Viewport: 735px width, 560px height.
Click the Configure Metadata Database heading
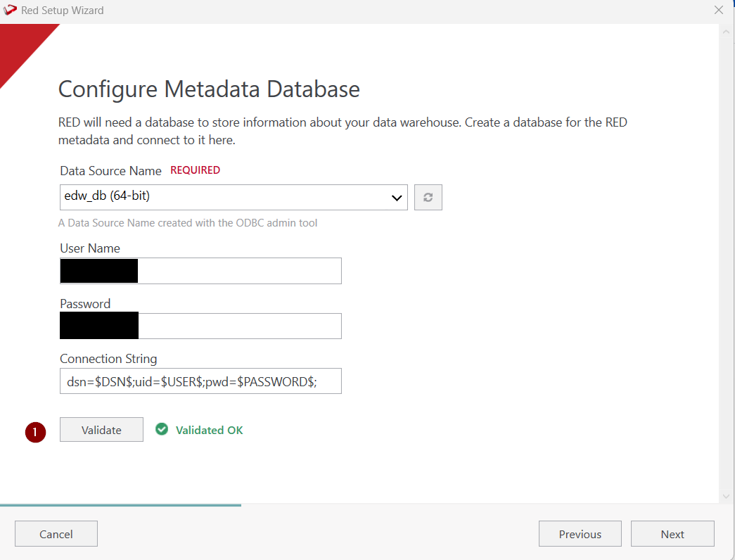pos(209,89)
